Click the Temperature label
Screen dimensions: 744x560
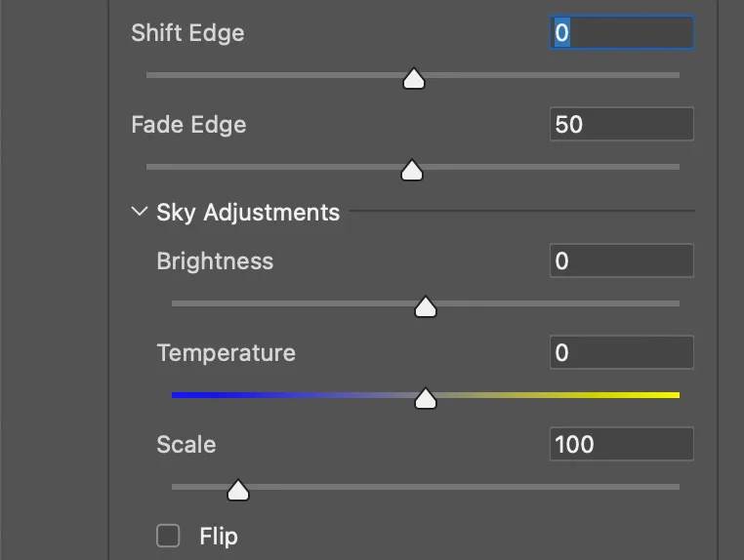click(226, 352)
